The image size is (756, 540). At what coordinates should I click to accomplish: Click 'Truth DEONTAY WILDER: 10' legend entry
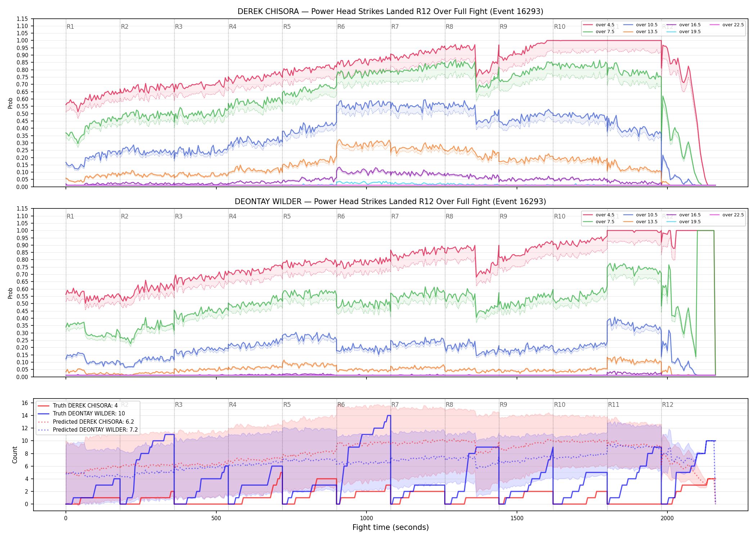pos(81,414)
